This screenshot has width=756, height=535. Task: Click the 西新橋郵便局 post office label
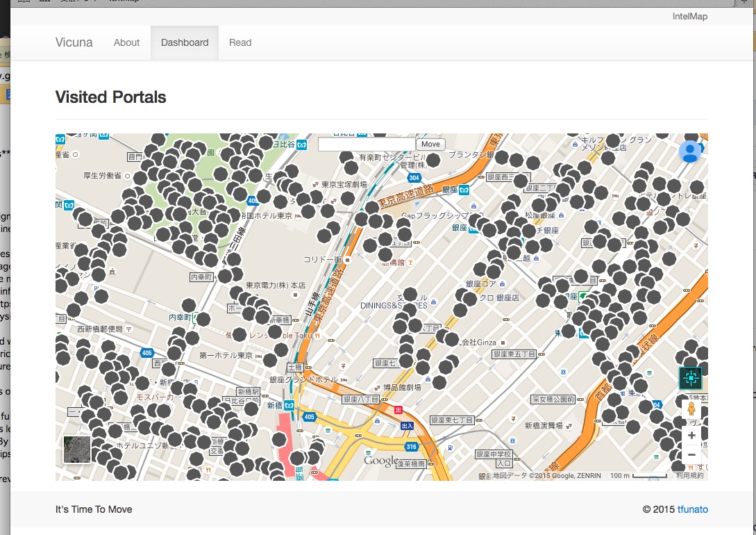pos(100,329)
